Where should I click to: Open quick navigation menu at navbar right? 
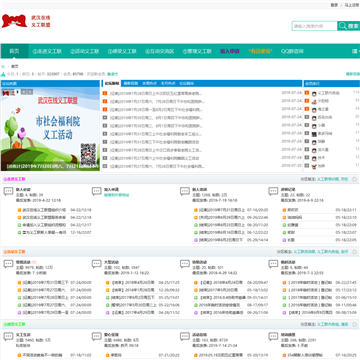(355, 51)
